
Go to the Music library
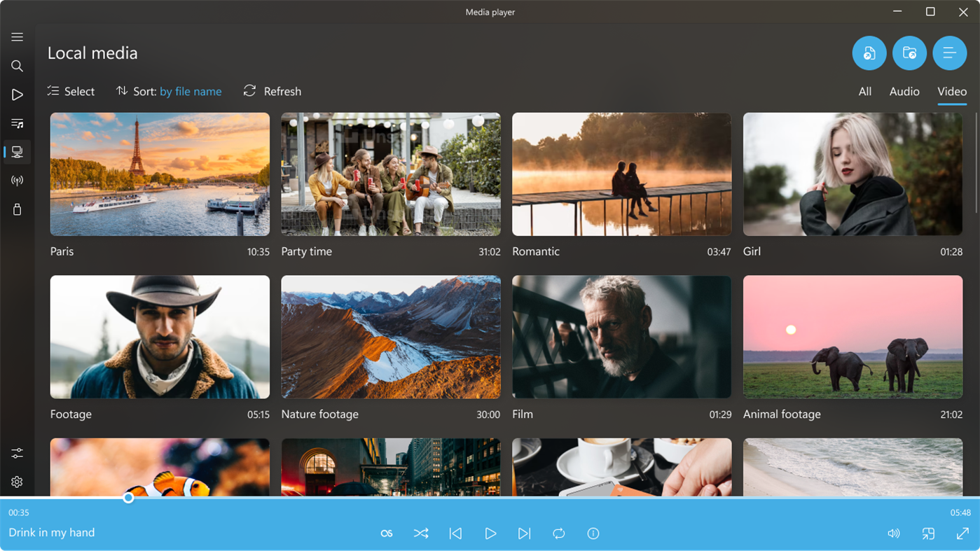pyautogui.click(x=17, y=123)
